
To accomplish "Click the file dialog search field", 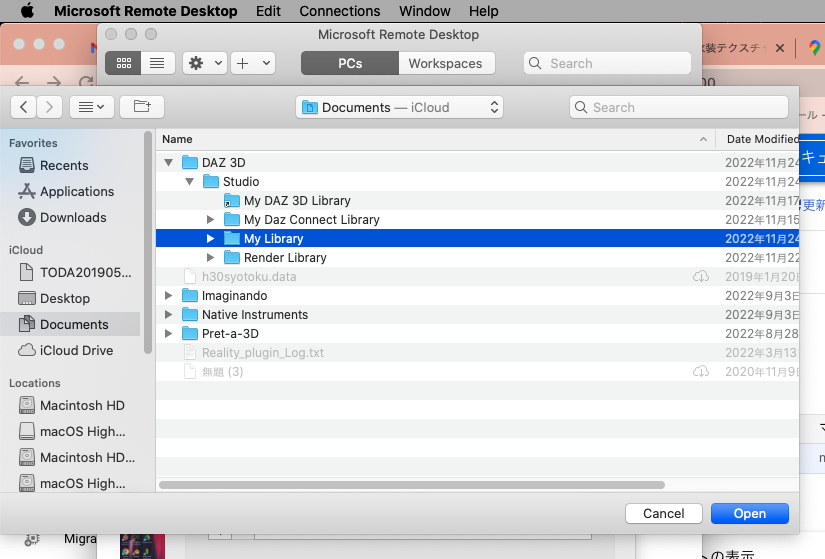I will 679,107.
